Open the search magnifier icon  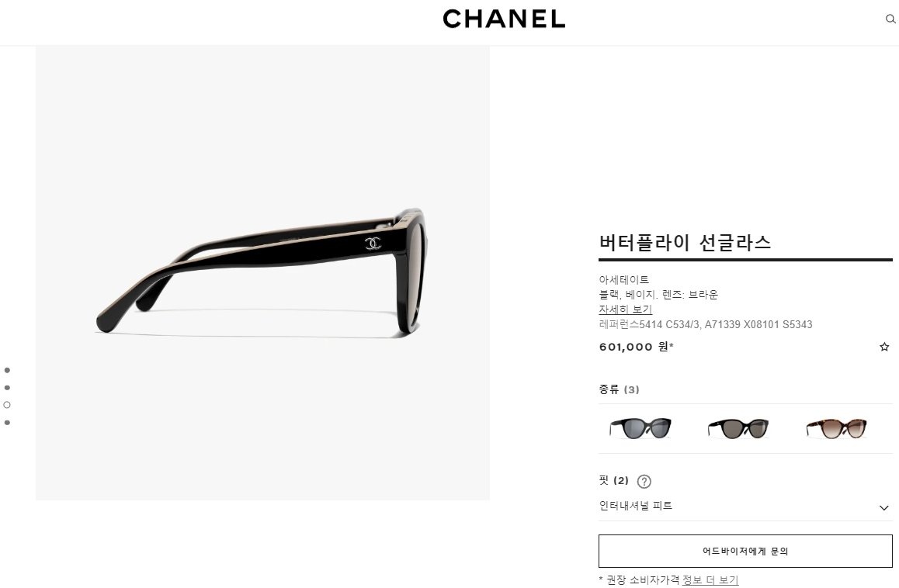(890, 19)
